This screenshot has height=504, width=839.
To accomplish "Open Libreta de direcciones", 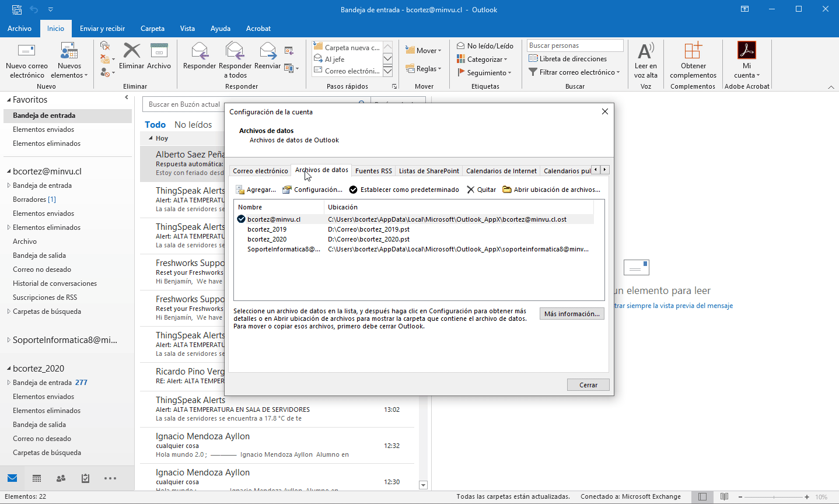I will coord(568,59).
